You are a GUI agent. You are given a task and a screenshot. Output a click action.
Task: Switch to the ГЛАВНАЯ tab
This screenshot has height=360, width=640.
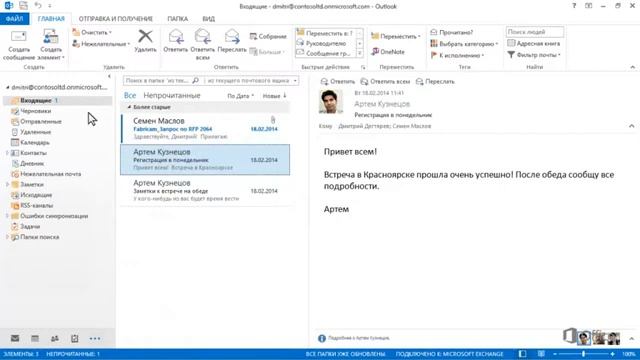[x=51, y=19]
